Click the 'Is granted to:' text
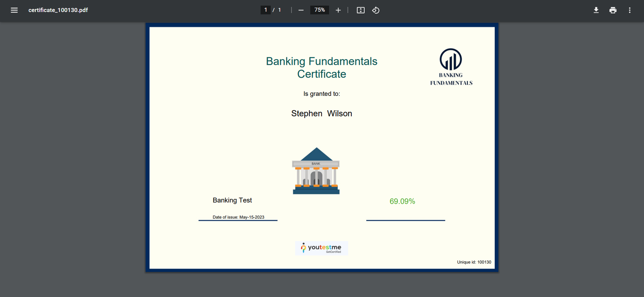 (x=322, y=94)
